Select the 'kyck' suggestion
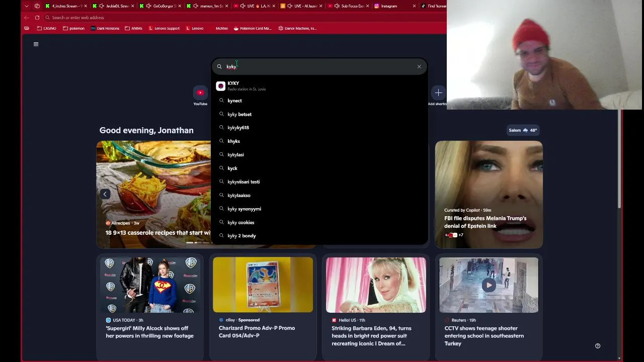Image resolution: width=644 pixels, height=362 pixels. (x=319, y=168)
